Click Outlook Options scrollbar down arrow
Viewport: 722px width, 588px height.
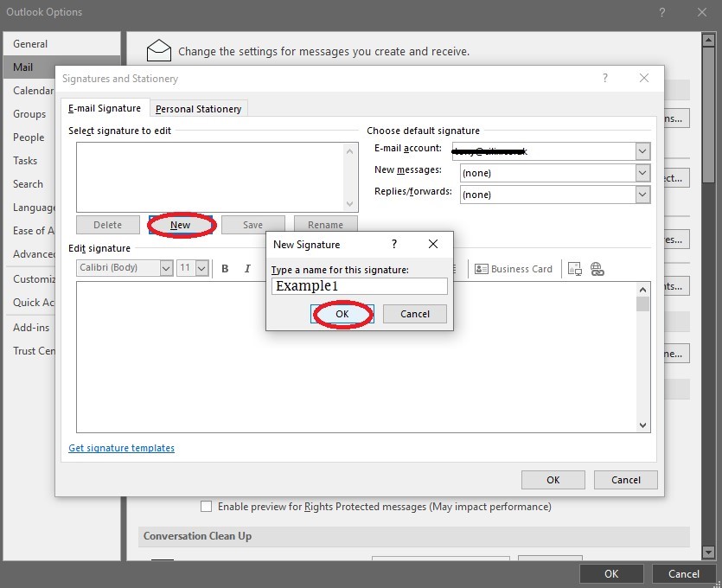tap(708, 552)
